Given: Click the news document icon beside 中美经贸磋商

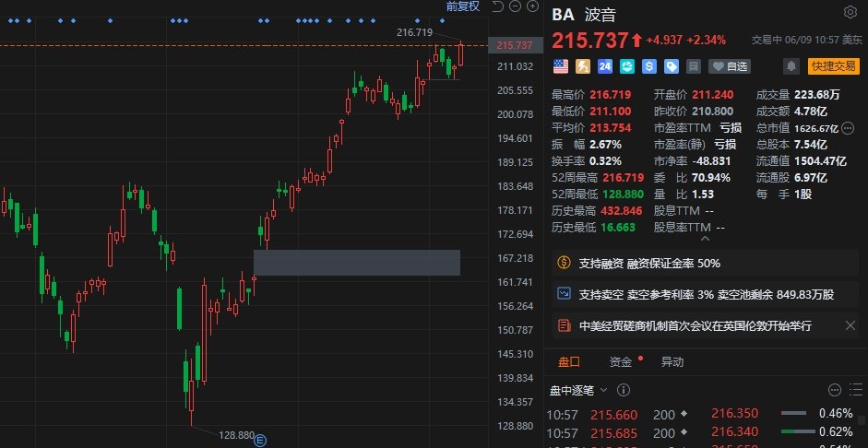Looking at the screenshot, I should 564,325.
